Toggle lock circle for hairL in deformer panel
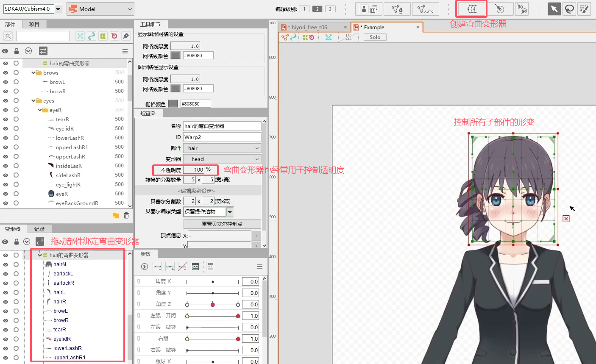596x364 pixels. (x=16, y=292)
